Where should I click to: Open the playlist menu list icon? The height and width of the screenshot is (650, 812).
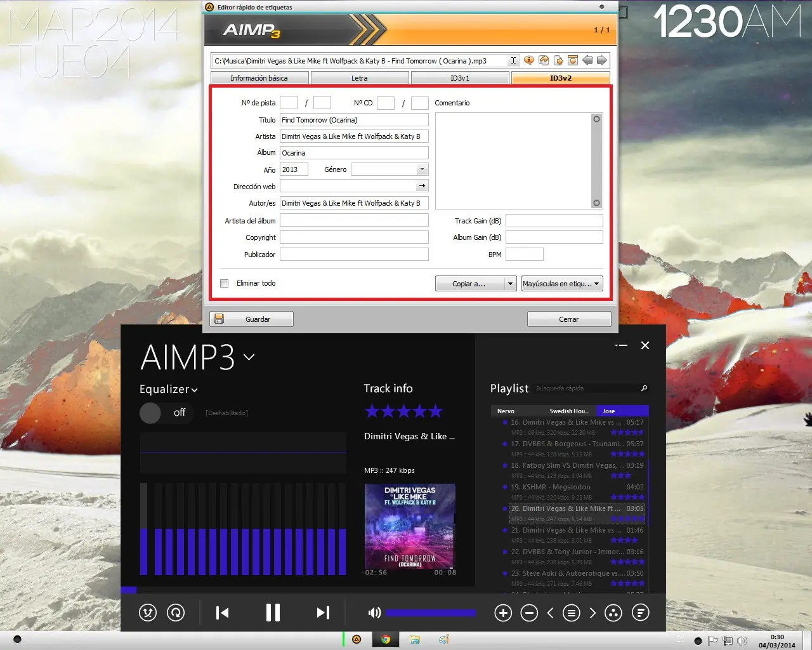tap(572, 613)
